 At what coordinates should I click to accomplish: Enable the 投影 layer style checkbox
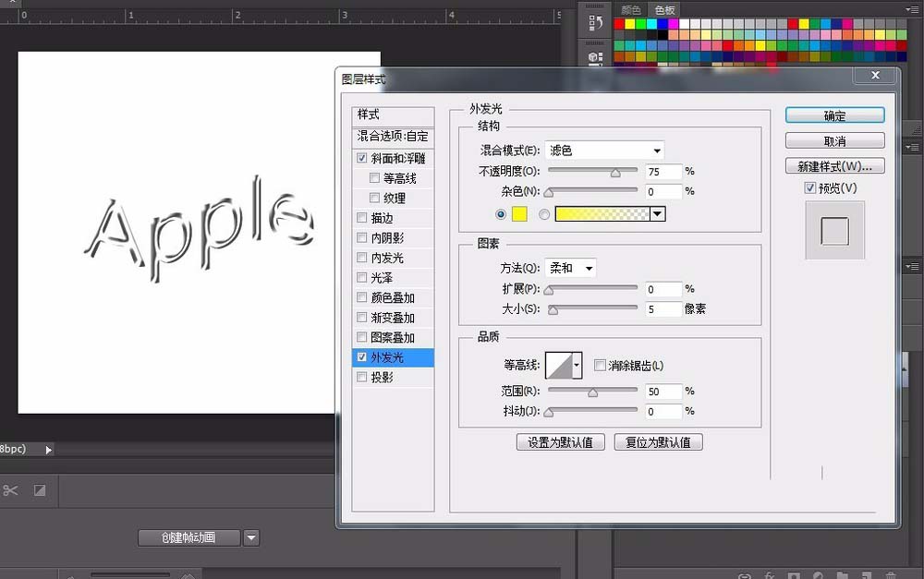[361, 377]
